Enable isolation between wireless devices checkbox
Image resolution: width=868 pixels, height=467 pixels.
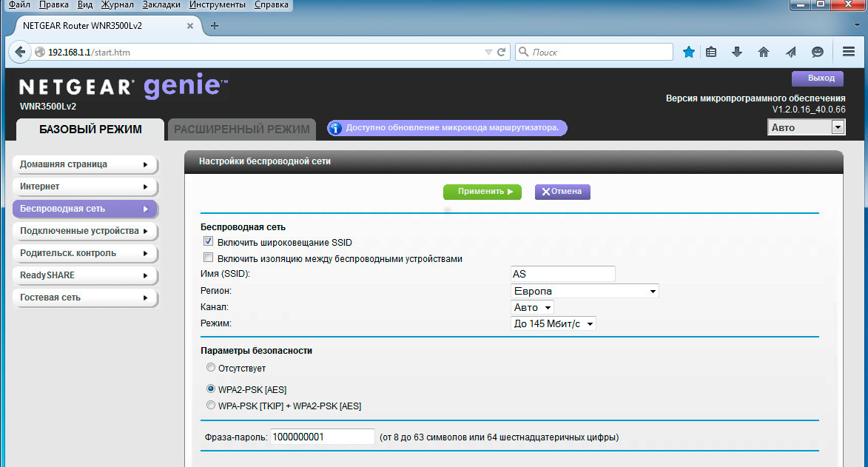[208, 258]
